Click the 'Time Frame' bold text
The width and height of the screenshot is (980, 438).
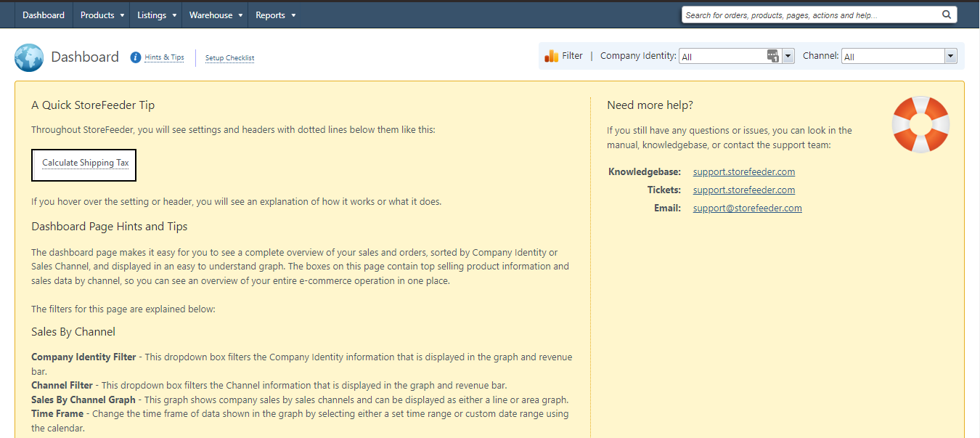57,413
